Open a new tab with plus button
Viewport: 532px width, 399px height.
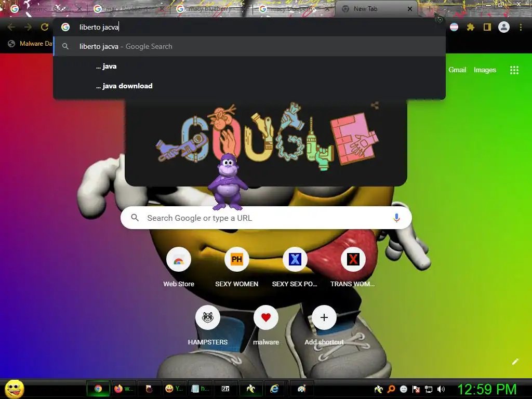(x=429, y=8)
